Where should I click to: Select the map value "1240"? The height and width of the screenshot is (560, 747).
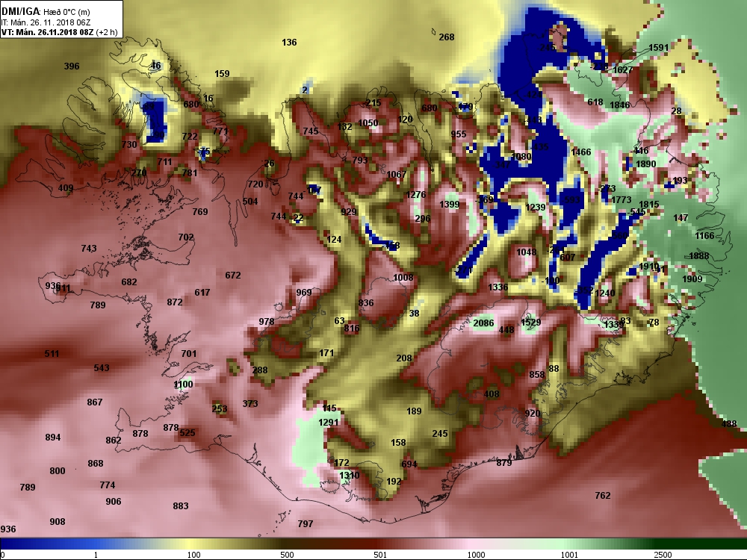(x=605, y=293)
